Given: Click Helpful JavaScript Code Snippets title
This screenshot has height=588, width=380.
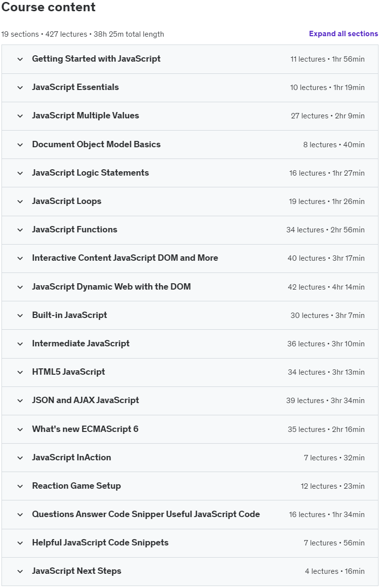Looking at the screenshot, I should (100, 543).
